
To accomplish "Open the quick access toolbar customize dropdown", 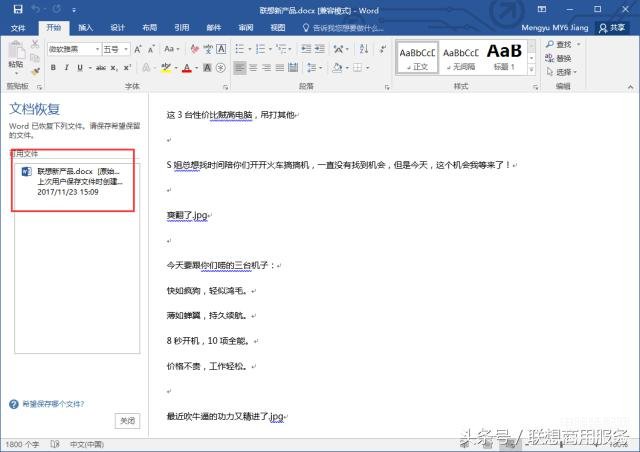I will (x=74, y=10).
